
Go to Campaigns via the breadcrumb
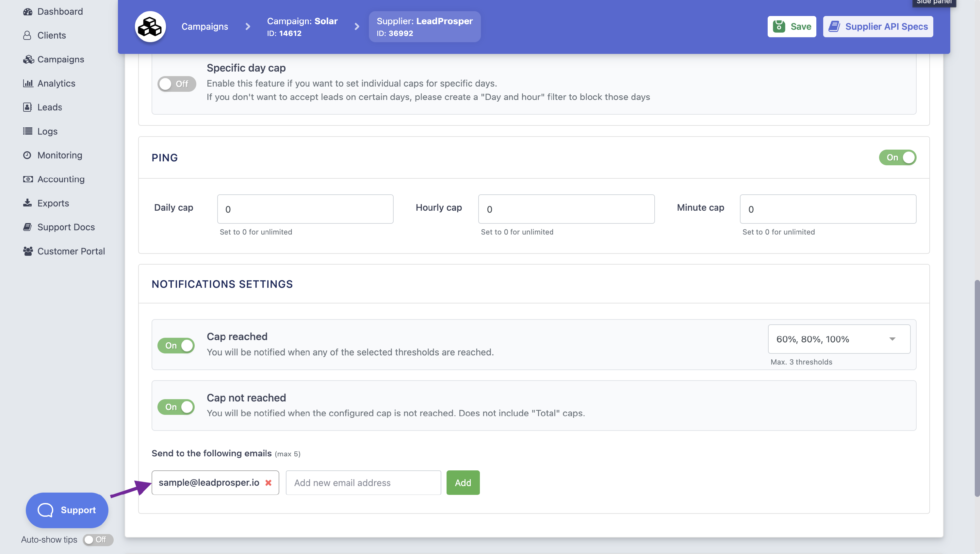(x=205, y=26)
